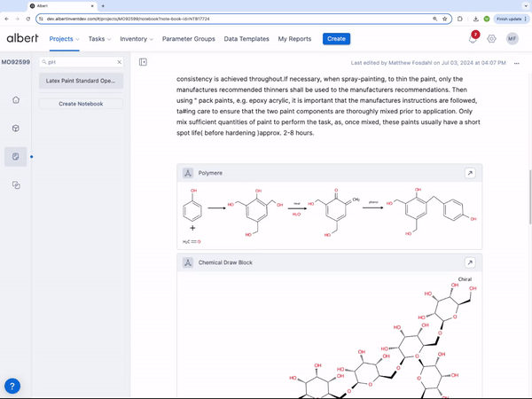
Task: Go forward in browser history
Action: point(17,19)
